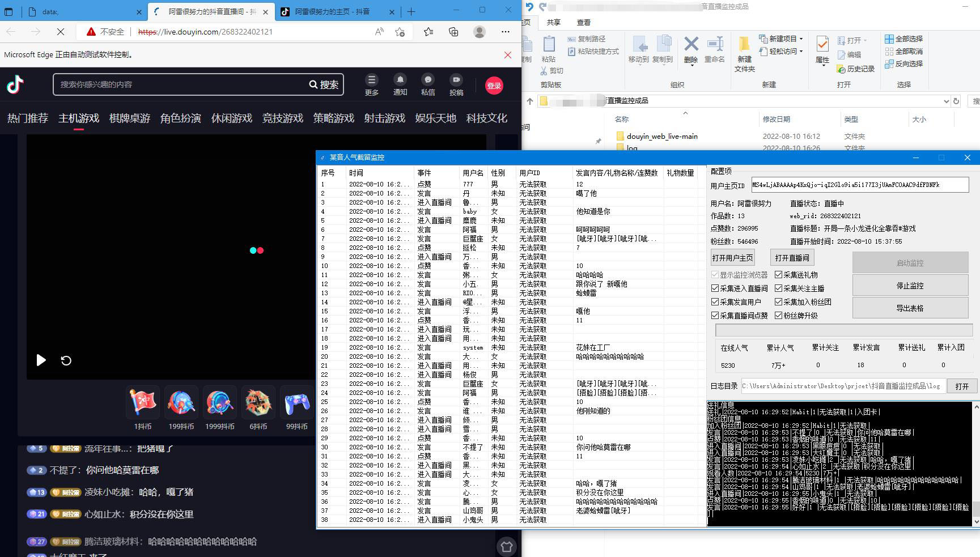980x557 pixels.
Task: Open Edge read aloud icon
Action: point(379,32)
